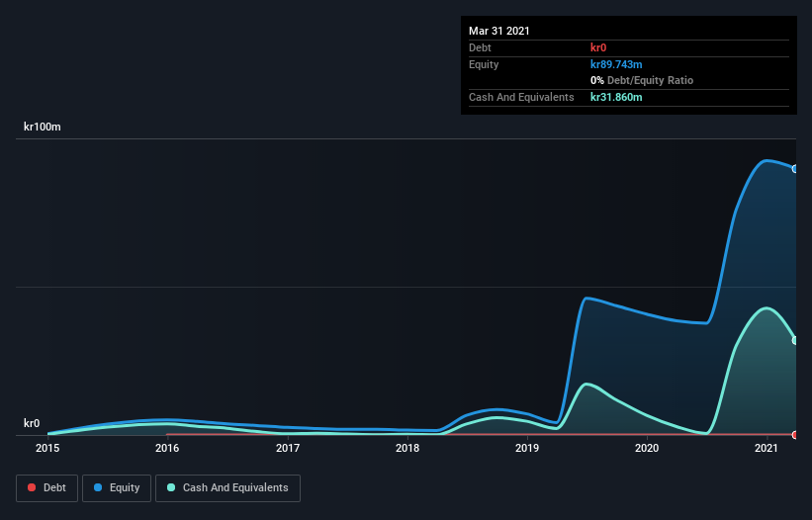Click the 2015 x-axis label
Viewport: 812px width, 520px height.
click(47, 448)
